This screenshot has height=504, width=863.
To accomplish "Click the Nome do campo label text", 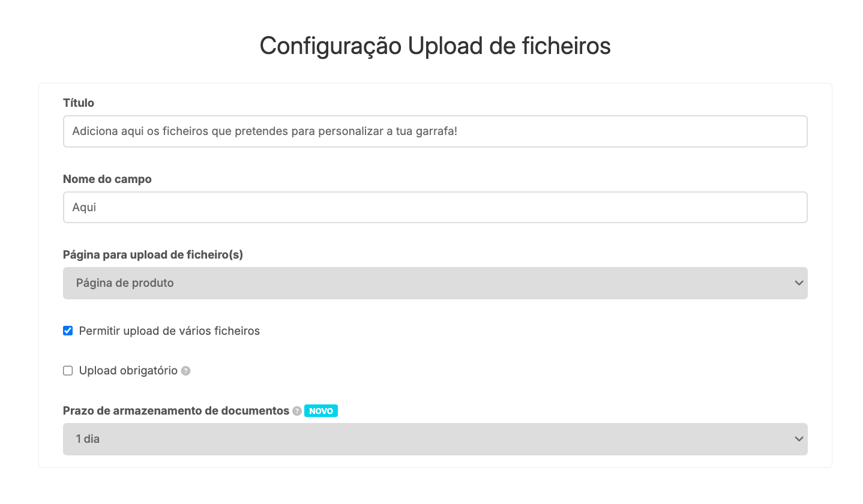I will pos(107,179).
